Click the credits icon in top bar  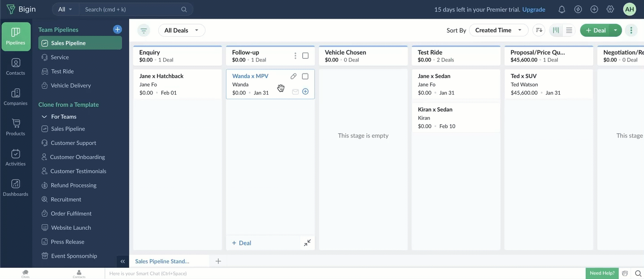578,9
